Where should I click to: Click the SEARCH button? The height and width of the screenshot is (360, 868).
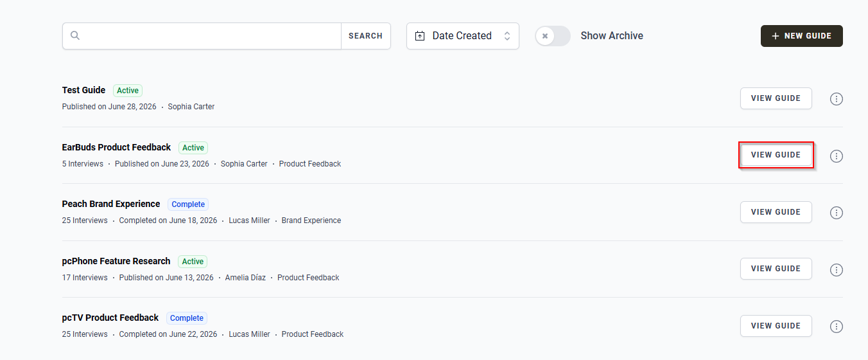coord(365,36)
